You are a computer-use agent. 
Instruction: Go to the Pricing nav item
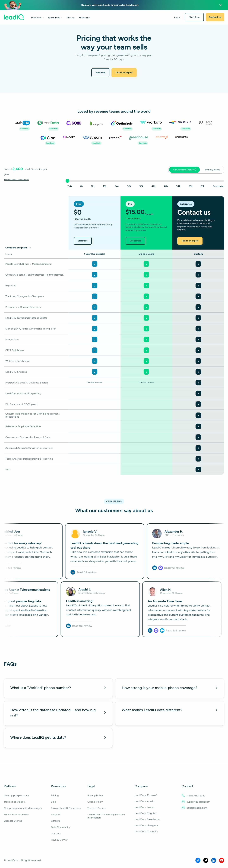[71, 17]
